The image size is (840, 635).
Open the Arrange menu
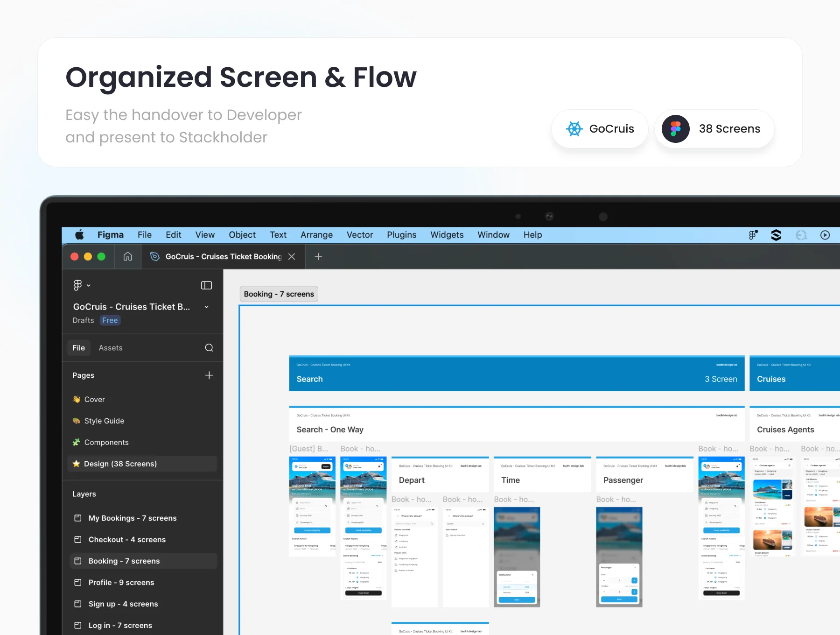pos(316,235)
